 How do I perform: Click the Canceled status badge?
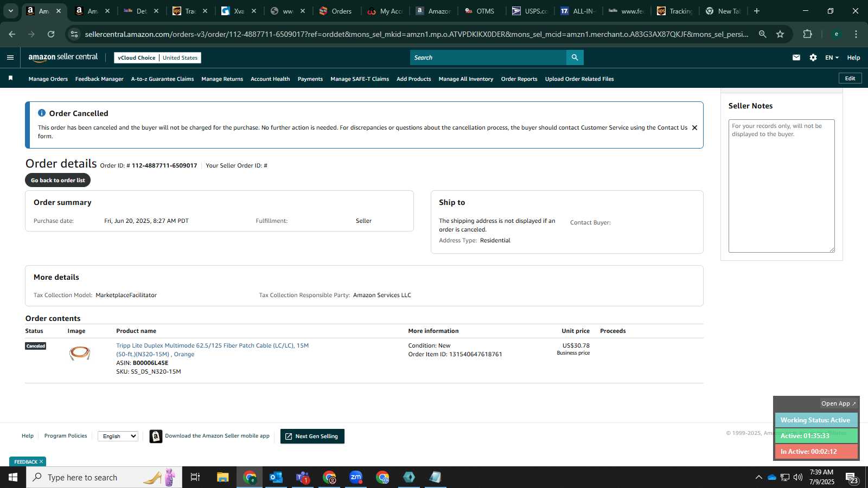[x=36, y=346]
